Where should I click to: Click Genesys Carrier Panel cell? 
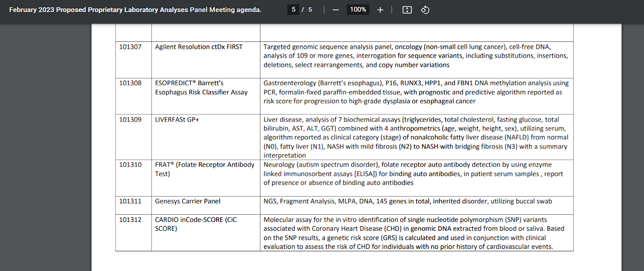click(x=206, y=205)
